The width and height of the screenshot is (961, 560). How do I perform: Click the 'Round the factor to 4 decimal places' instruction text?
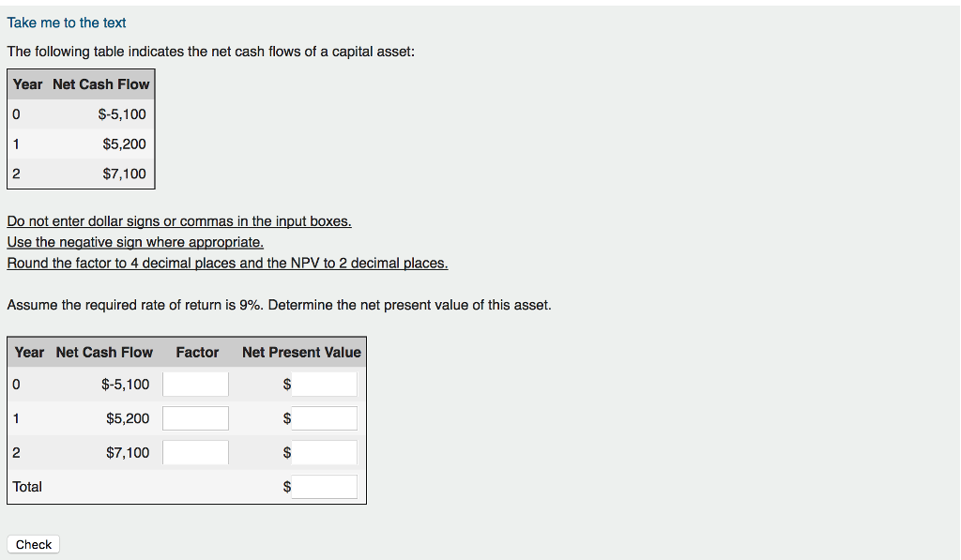[x=226, y=263]
